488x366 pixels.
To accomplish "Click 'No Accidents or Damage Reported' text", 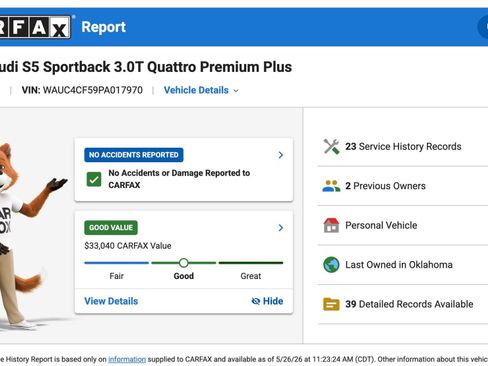I will tap(179, 179).
